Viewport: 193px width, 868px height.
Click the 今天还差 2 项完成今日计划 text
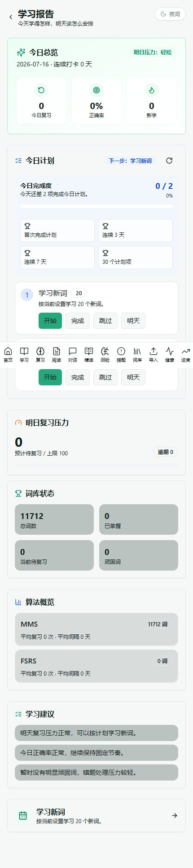(x=54, y=194)
